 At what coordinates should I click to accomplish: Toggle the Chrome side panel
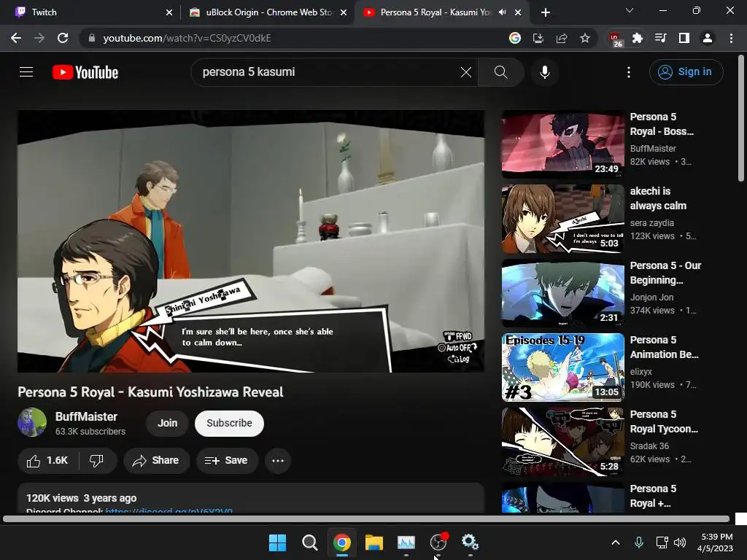pos(684,38)
